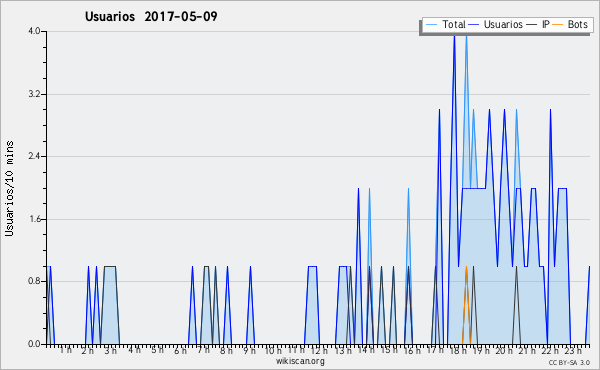Click the 12 h label on x-axis
Viewport: 600px width, 370px height.
(x=319, y=350)
